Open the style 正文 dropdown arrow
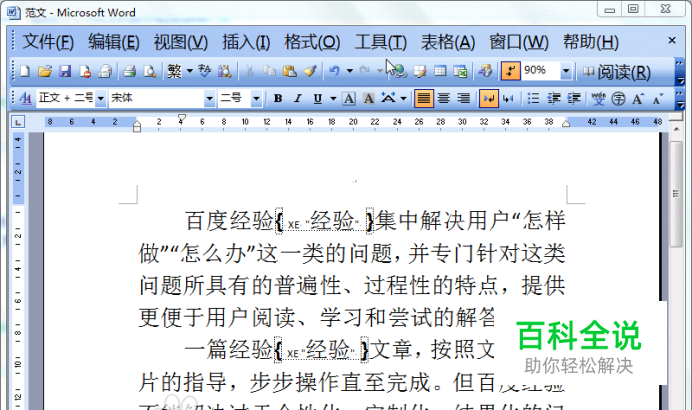 click(101, 98)
